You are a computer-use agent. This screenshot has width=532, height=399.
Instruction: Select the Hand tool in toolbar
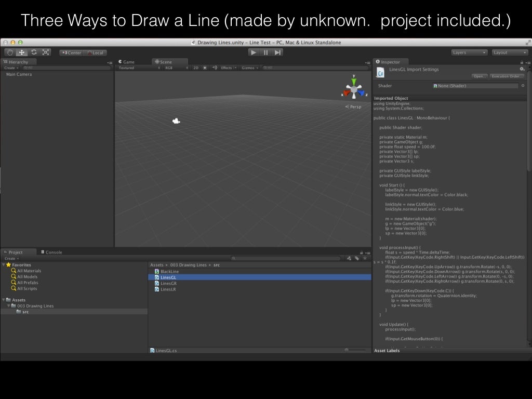(x=10, y=52)
